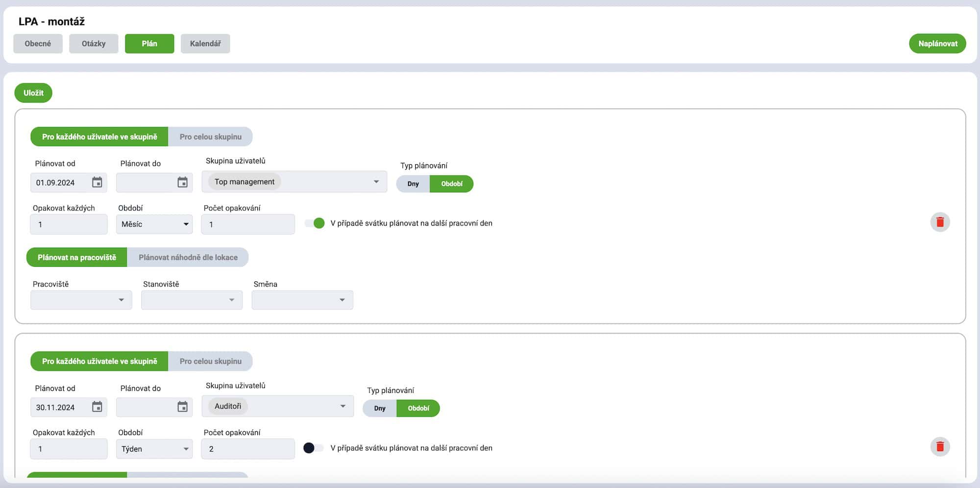Viewport: 980px width, 488px height.
Task: Open the Měsíc period dropdown
Action: [x=154, y=224]
